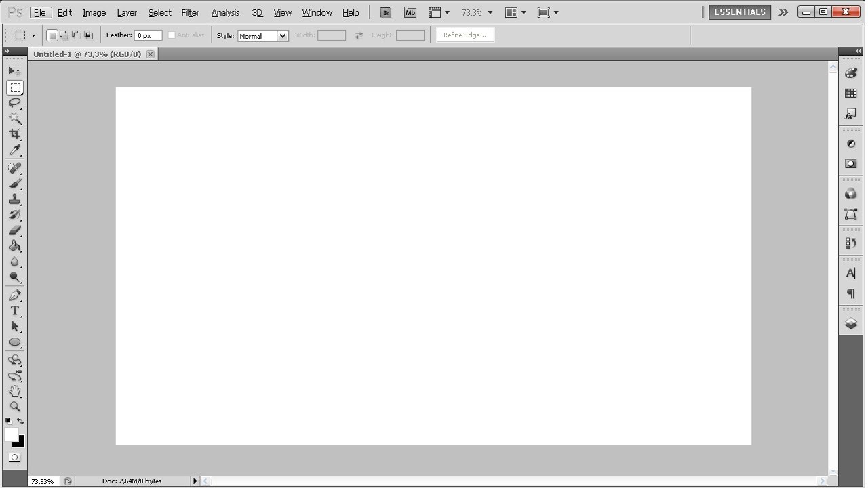
Task: Select the Eyedropper tool
Action: [15, 150]
